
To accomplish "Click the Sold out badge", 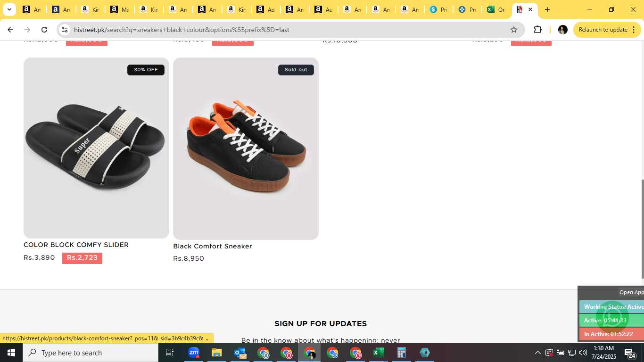I will [x=296, y=70].
